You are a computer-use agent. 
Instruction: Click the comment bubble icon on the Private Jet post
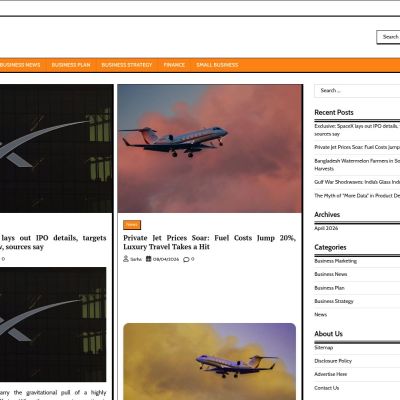(186, 259)
